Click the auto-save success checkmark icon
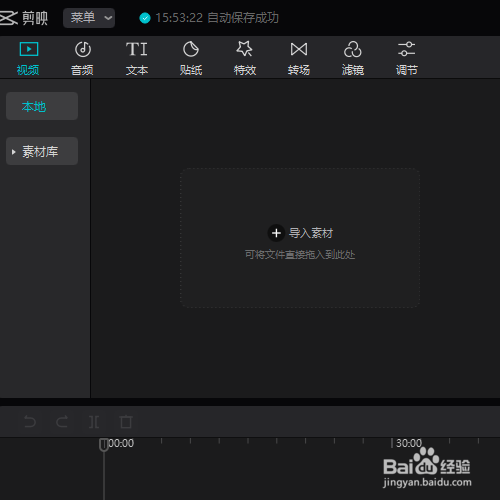 145,18
